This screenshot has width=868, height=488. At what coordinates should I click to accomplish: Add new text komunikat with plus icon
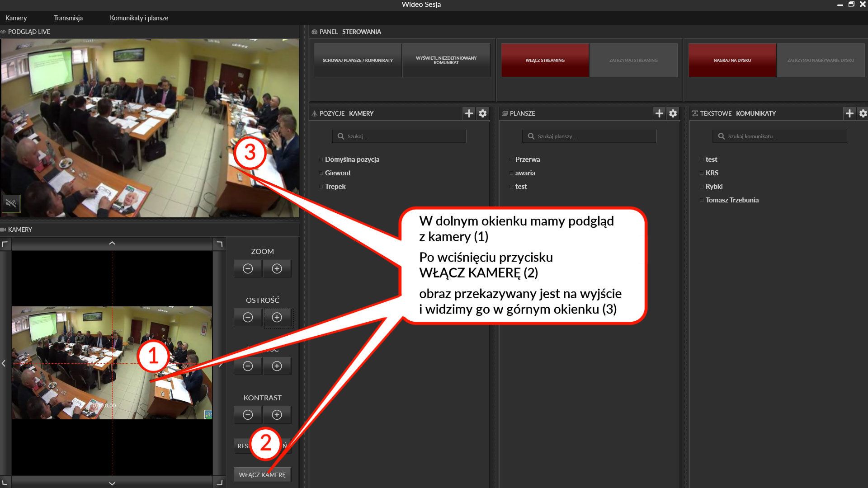[849, 113]
